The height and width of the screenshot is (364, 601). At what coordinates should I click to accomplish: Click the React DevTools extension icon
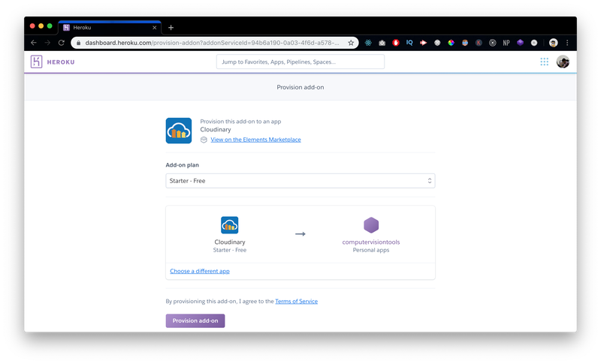click(368, 43)
